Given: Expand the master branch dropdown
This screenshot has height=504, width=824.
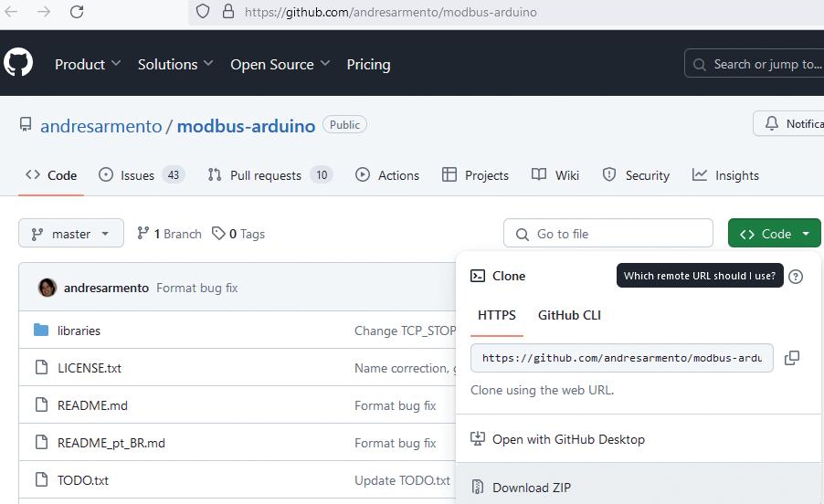Looking at the screenshot, I should [70, 234].
